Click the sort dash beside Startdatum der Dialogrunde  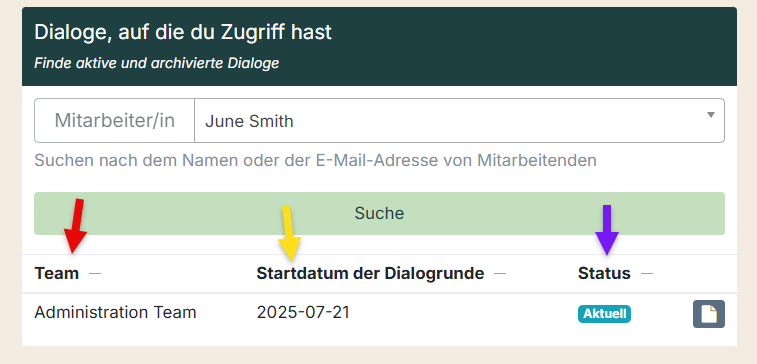[500, 274]
